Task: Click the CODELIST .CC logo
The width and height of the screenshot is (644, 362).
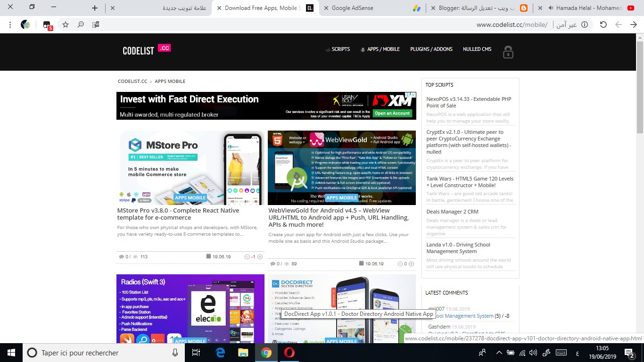Action: [x=146, y=49]
